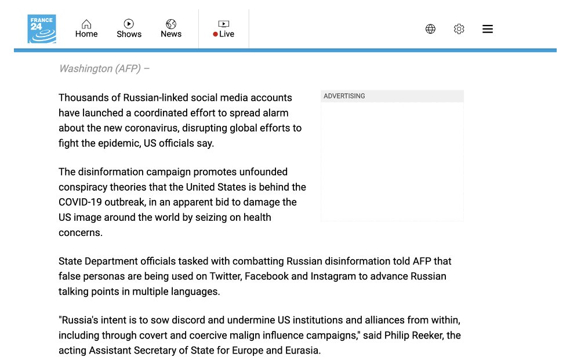This screenshot has height=364, width=588.
Task: Click the paragraph starting "The disinformation campaign"
Action: pyautogui.click(x=182, y=202)
